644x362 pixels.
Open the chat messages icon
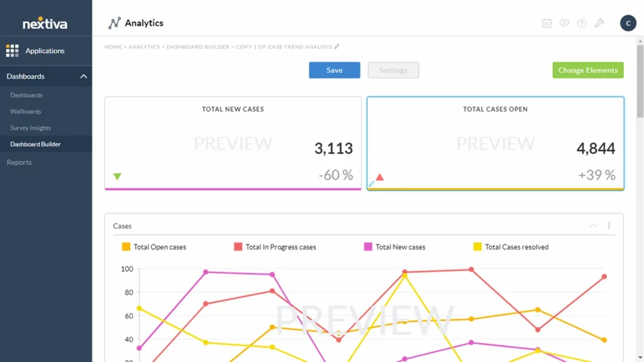[x=564, y=23]
